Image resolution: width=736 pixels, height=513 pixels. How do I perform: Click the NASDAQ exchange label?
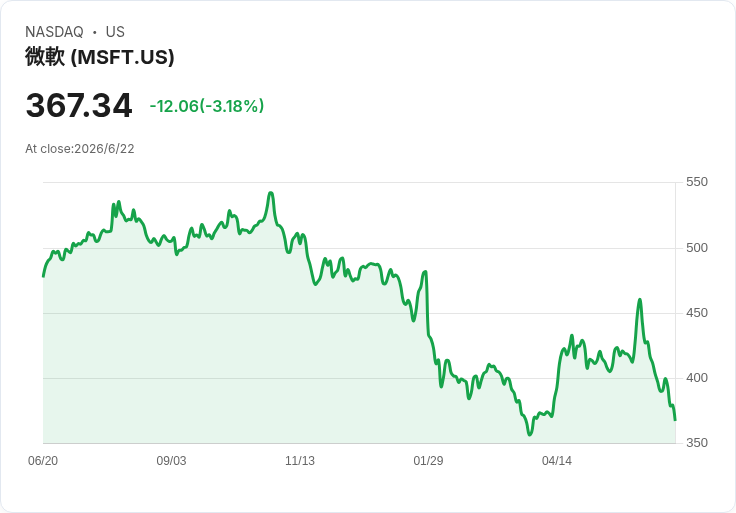coord(54,32)
